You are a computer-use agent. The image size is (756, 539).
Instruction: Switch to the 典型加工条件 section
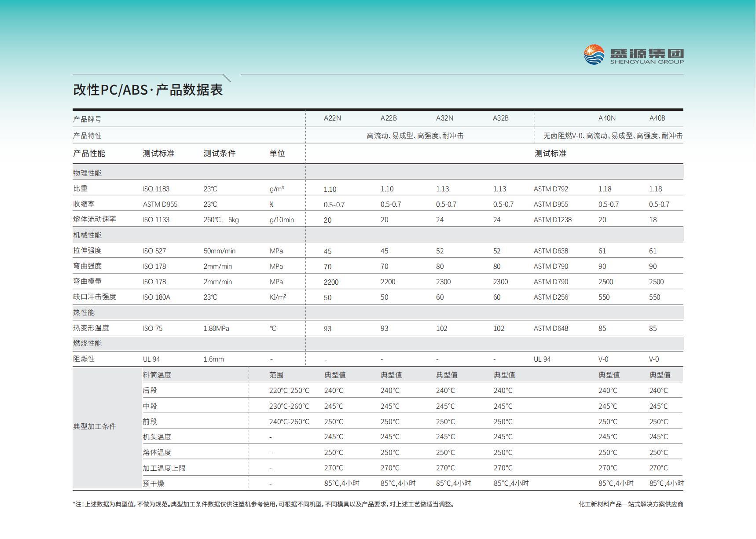[x=95, y=426]
